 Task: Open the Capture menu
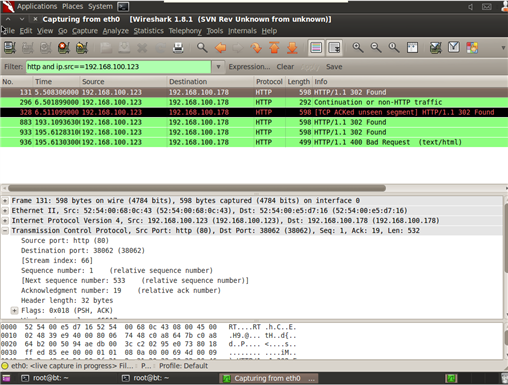coord(85,31)
